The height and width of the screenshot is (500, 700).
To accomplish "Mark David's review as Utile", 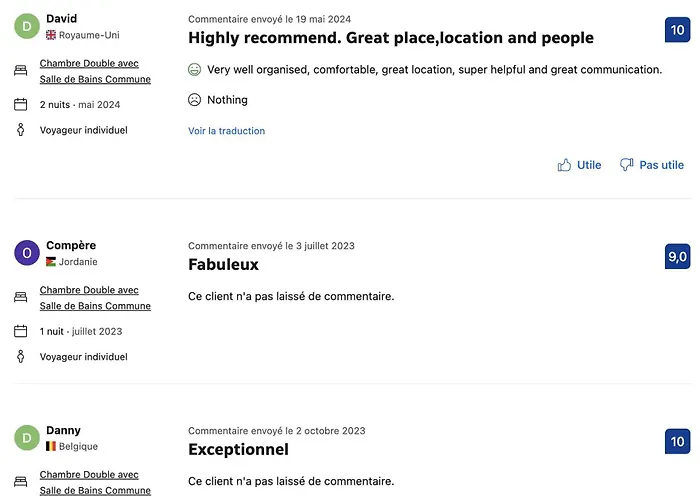I will (x=579, y=165).
